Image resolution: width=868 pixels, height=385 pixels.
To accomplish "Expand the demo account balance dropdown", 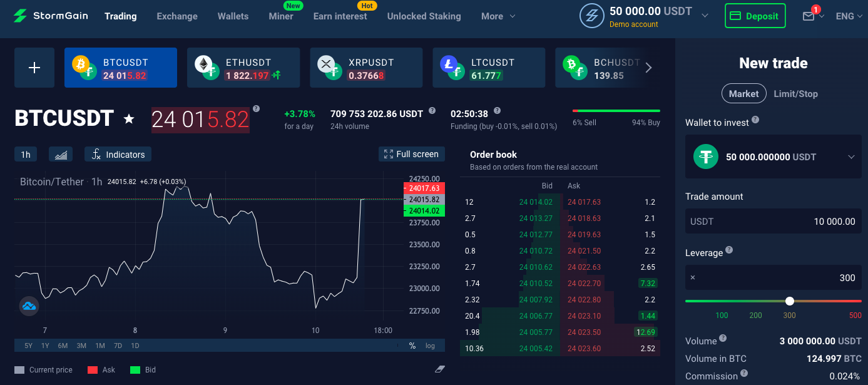I will pyautogui.click(x=705, y=16).
